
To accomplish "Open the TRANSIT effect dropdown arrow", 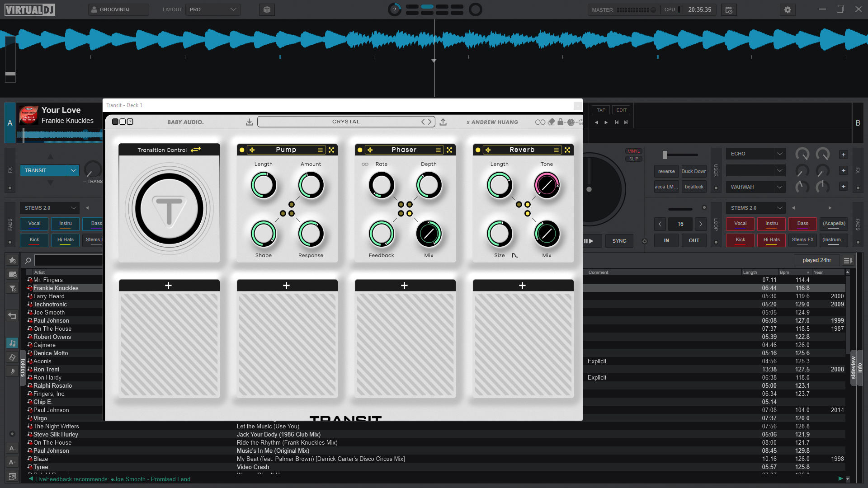I will [x=73, y=170].
